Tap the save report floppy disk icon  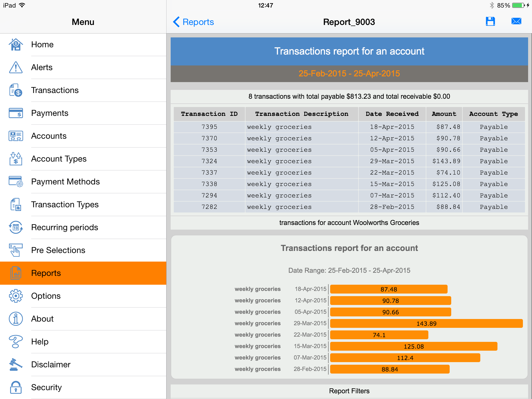[x=490, y=22]
